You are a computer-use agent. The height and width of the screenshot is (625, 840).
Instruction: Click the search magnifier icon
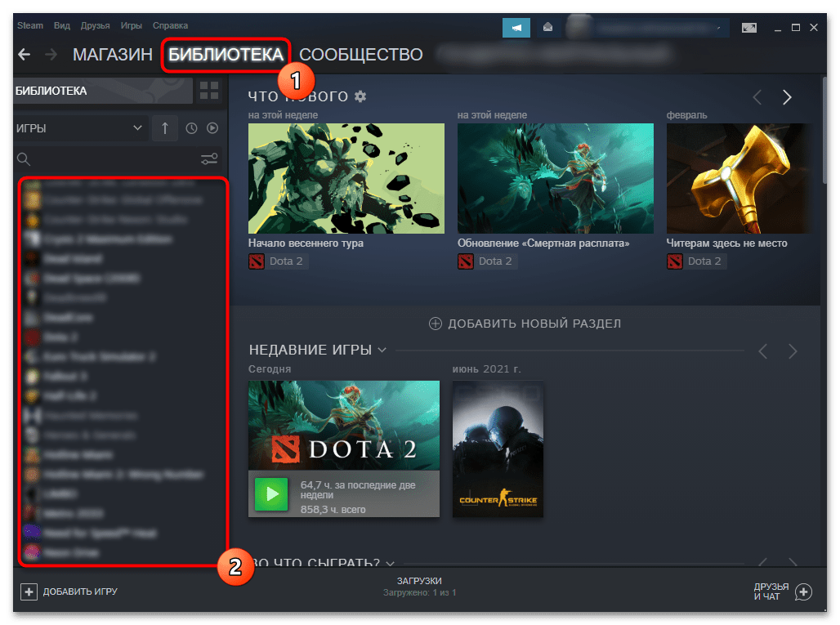click(24, 159)
